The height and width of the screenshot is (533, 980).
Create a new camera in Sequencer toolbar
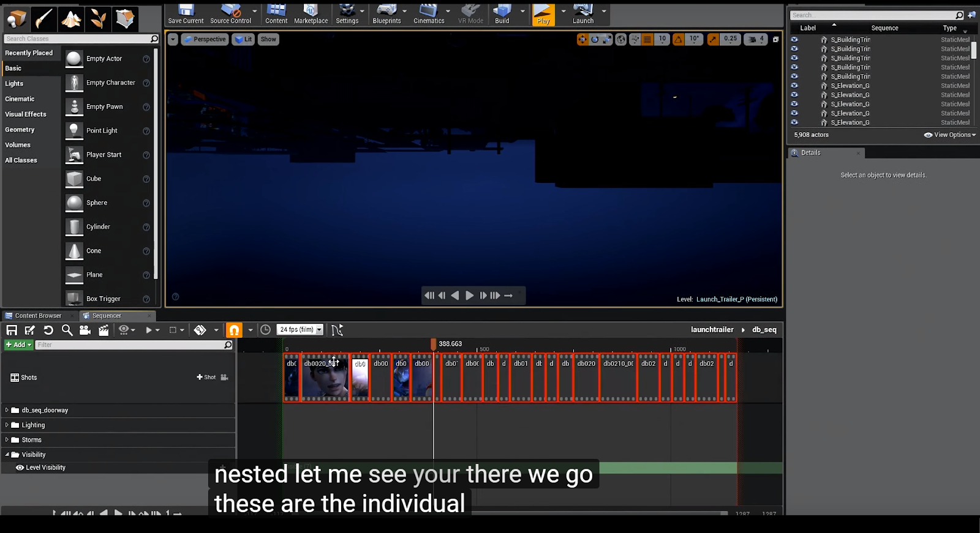(85, 330)
